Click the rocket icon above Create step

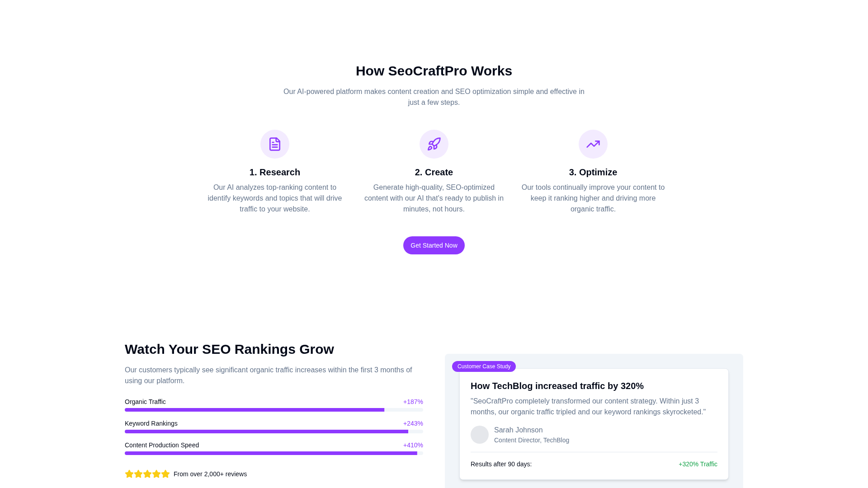click(434, 144)
